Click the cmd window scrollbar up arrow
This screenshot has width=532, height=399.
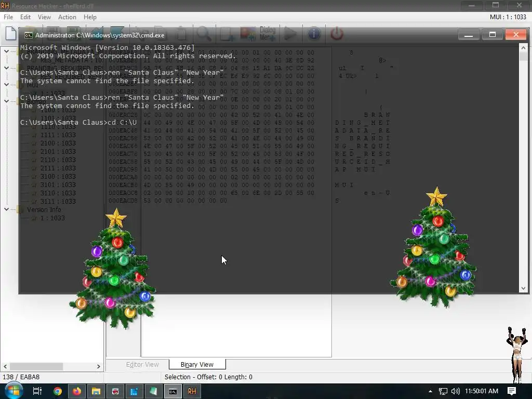coord(523,48)
